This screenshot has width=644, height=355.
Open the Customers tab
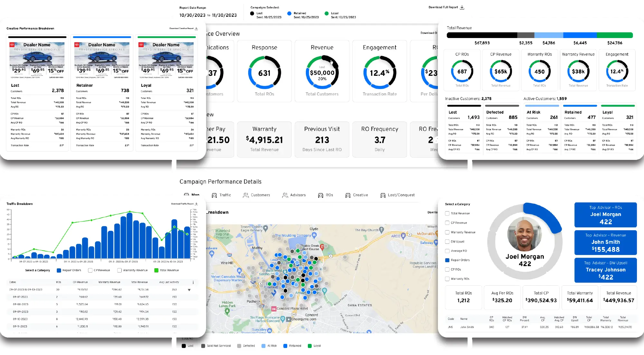click(x=256, y=195)
